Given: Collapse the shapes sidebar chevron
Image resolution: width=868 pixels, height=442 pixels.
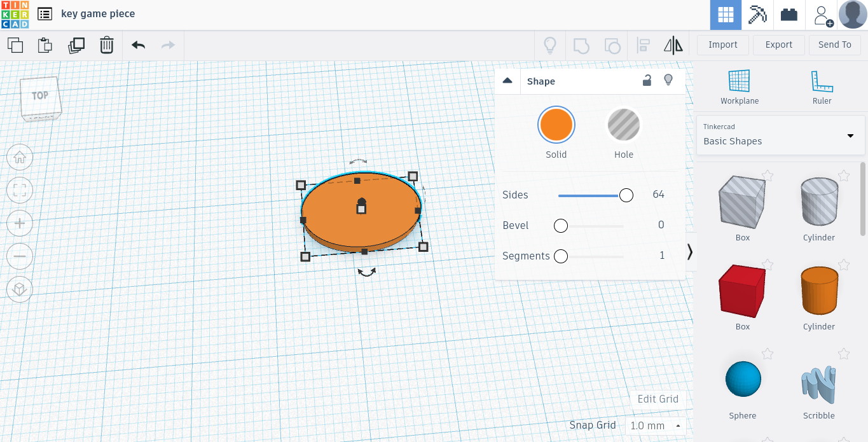Looking at the screenshot, I should tap(690, 252).
